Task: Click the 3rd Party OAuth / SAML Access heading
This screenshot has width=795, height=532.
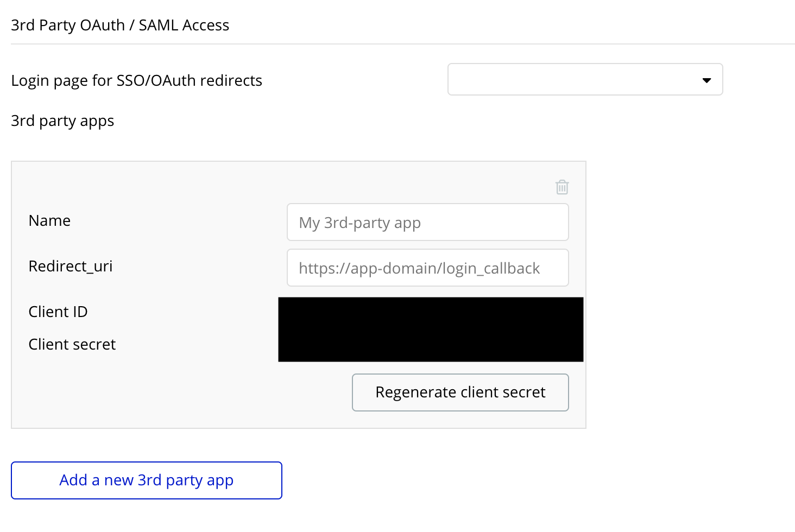Action: (x=120, y=25)
